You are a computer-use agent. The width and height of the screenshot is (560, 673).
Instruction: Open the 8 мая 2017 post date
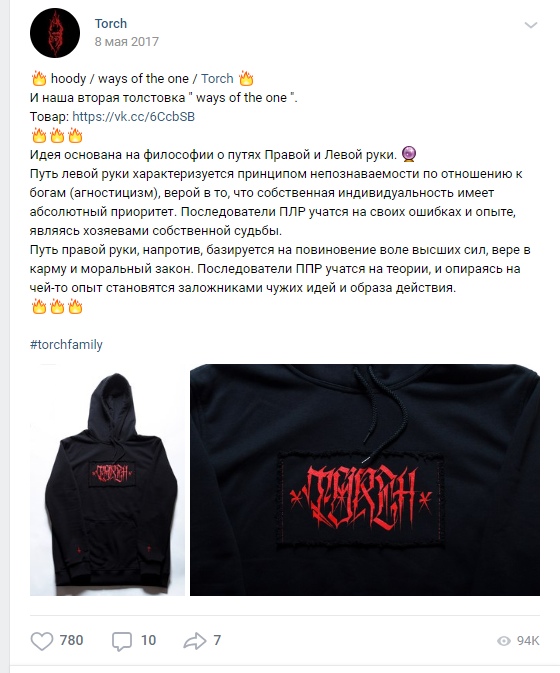click(x=127, y=42)
